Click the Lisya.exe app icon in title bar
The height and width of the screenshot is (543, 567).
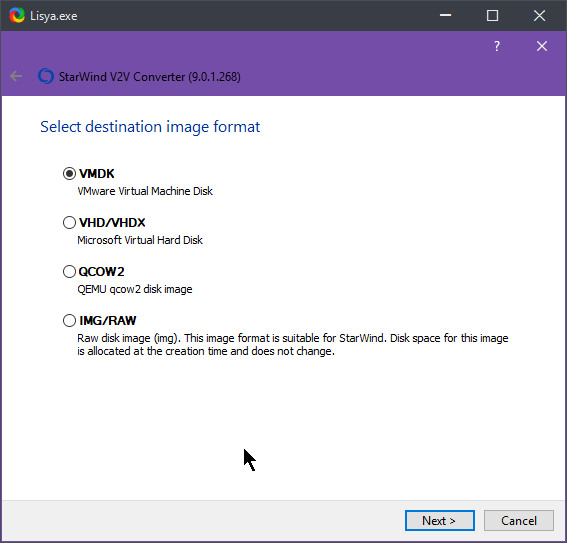[x=17, y=16]
